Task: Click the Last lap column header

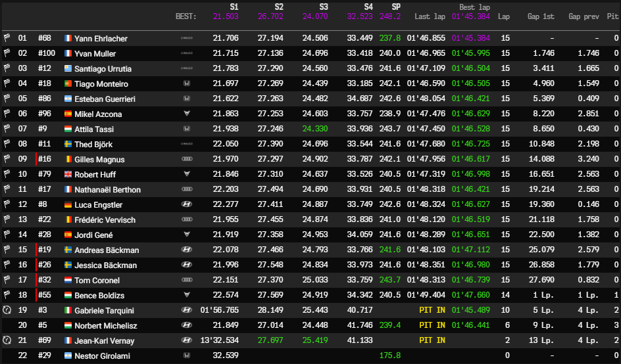Action: point(430,16)
